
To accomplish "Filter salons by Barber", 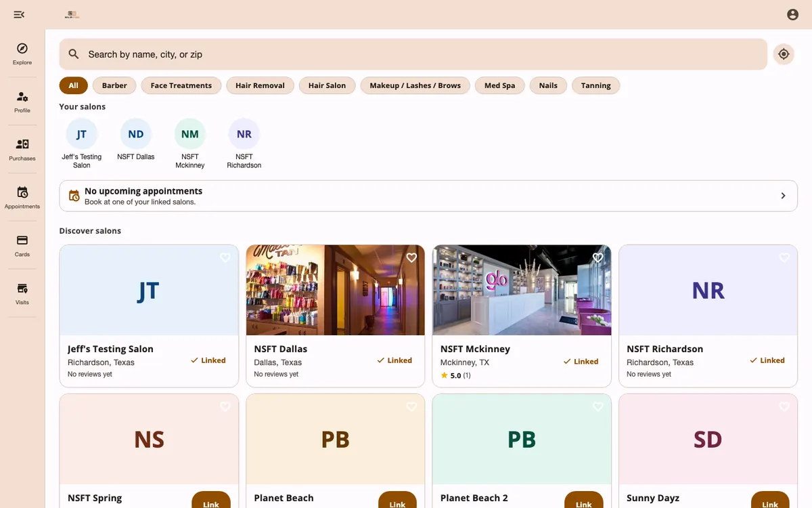I will tap(114, 85).
